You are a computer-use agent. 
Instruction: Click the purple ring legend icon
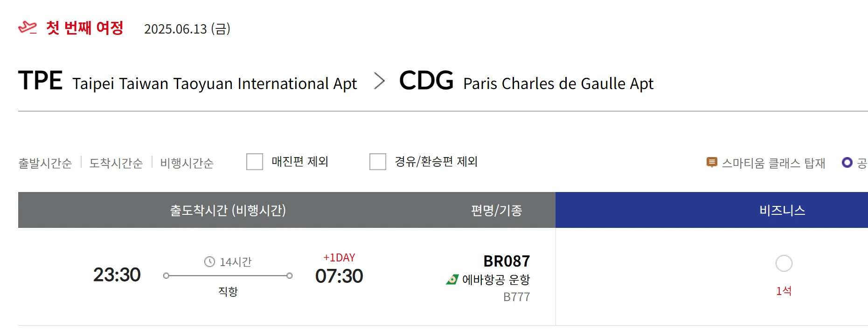[847, 163]
